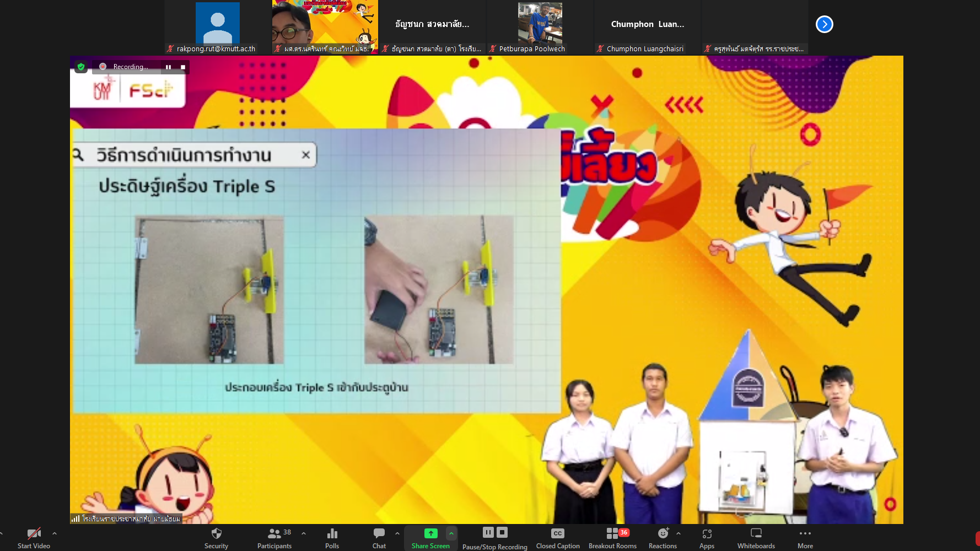Open the Reactions menu
980x551 pixels.
[x=663, y=537]
